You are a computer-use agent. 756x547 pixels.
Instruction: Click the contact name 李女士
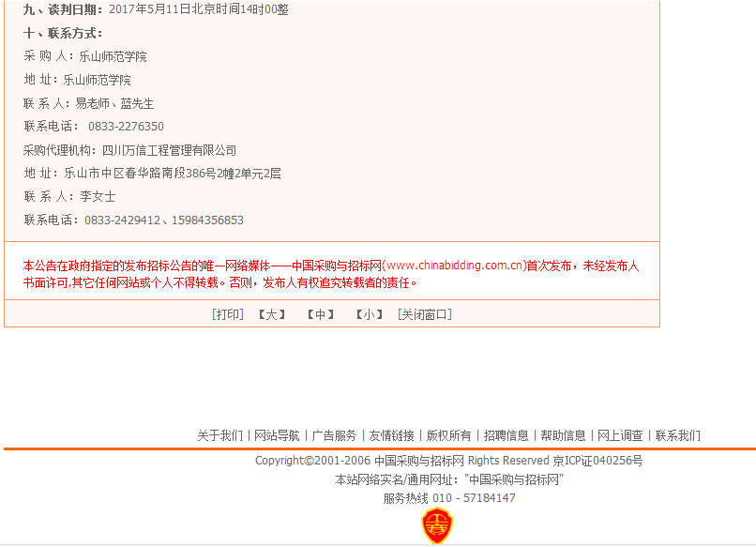98,196
